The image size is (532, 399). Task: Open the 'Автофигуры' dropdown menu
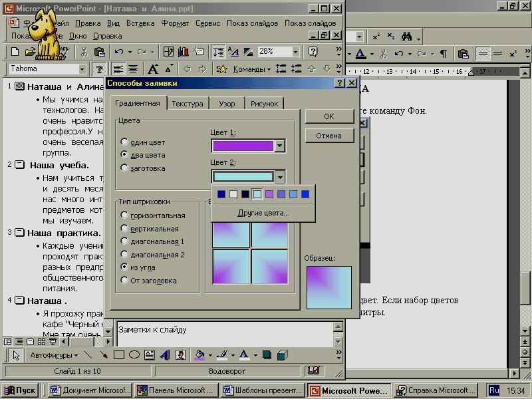tap(54, 355)
